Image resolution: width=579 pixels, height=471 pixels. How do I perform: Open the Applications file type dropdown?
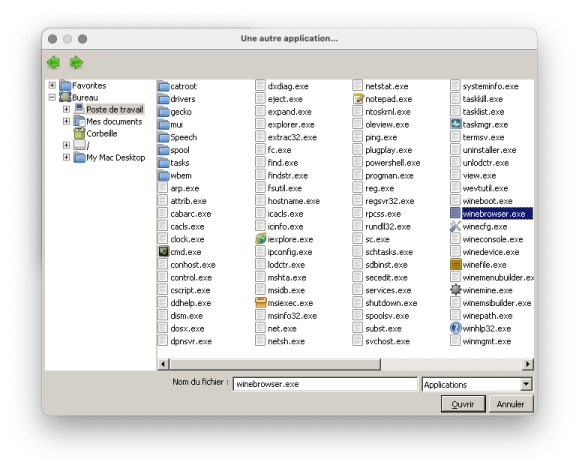(x=526, y=384)
